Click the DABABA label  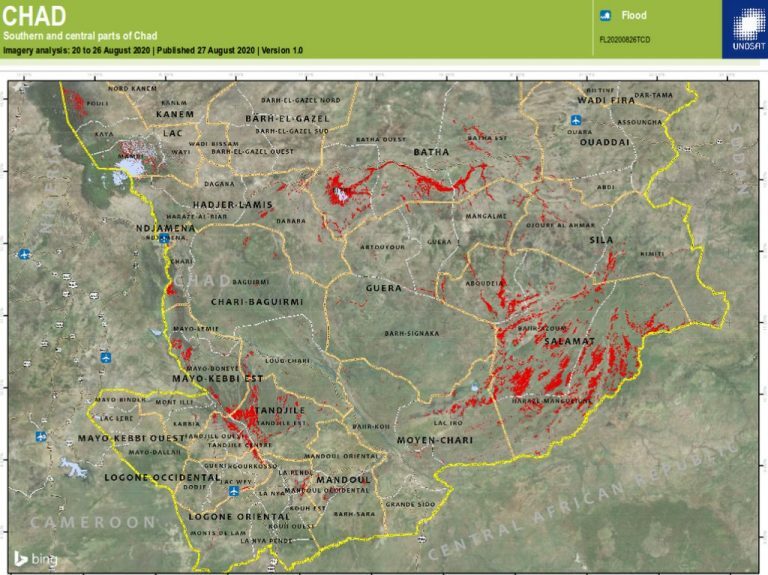291,221
